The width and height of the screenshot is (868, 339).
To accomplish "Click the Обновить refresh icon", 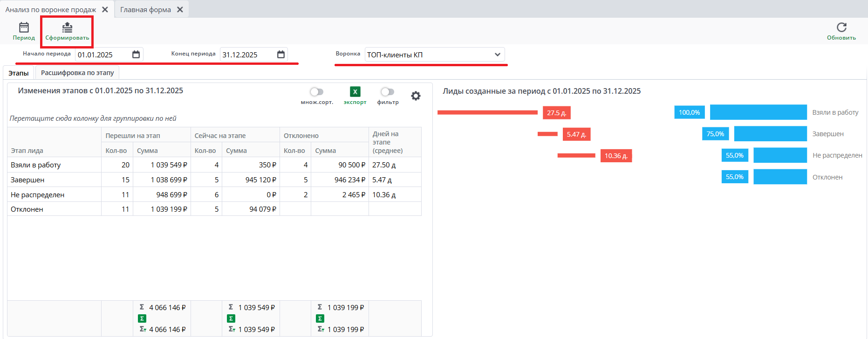I will pyautogui.click(x=841, y=28).
